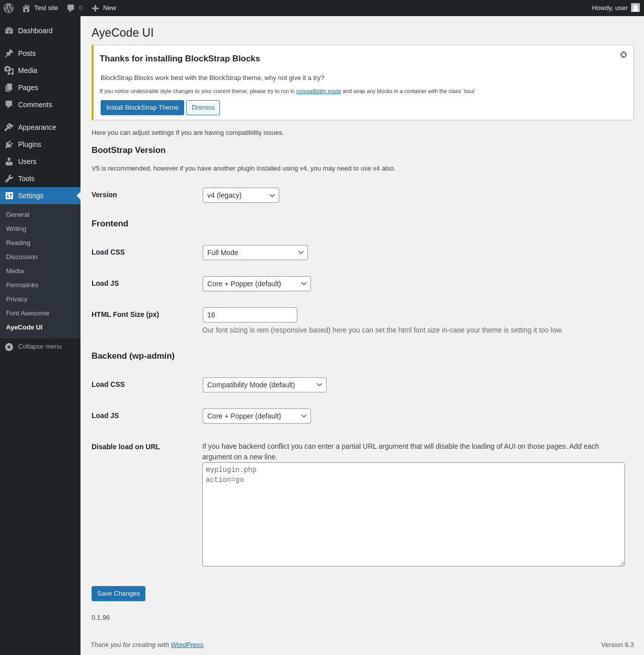The width and height of the screenshot is (644, 655).
Task: Go to the Posts menu
Action: pyautogui.click(x=40, y=53)
